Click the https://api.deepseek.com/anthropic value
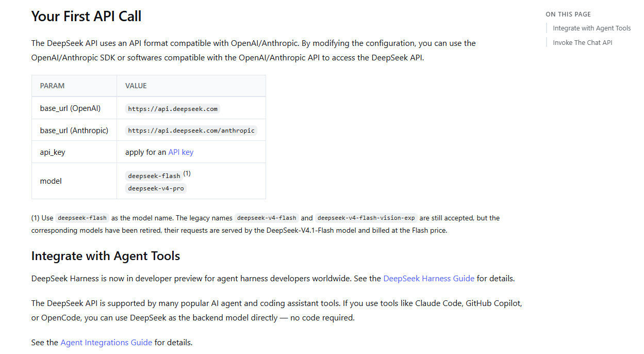The width and height of the screenshot is (644, 354). click(191, 131)
